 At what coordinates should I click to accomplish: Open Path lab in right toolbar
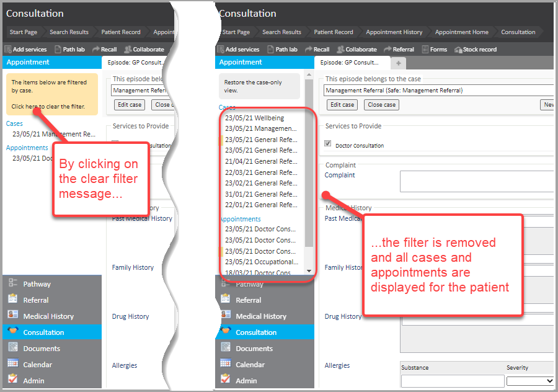point(281,50)
